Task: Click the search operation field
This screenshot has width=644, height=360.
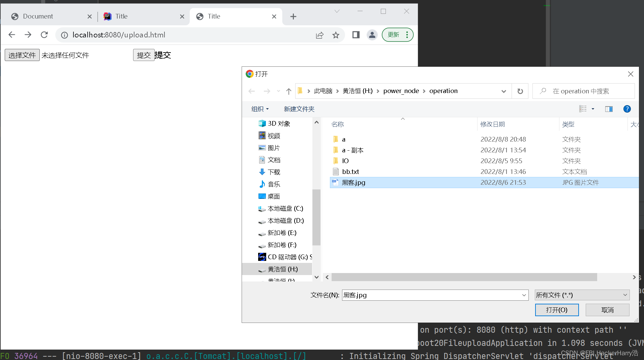Action: (x=584, y=91)
